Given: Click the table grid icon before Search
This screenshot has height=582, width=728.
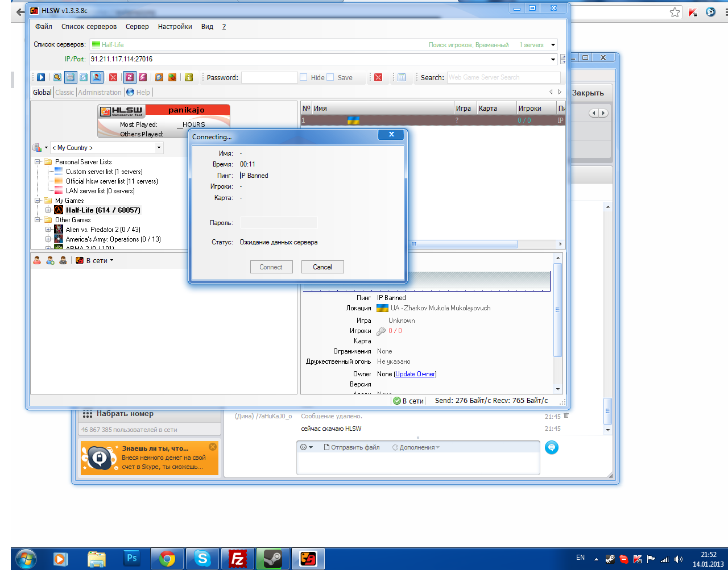Looking at the screenshot, I should (x=402, y=77).
